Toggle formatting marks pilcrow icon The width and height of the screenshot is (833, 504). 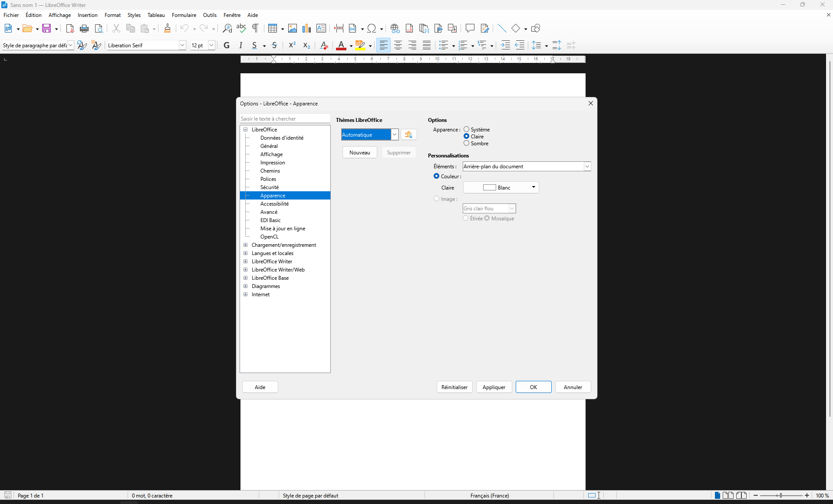point(256,29)
